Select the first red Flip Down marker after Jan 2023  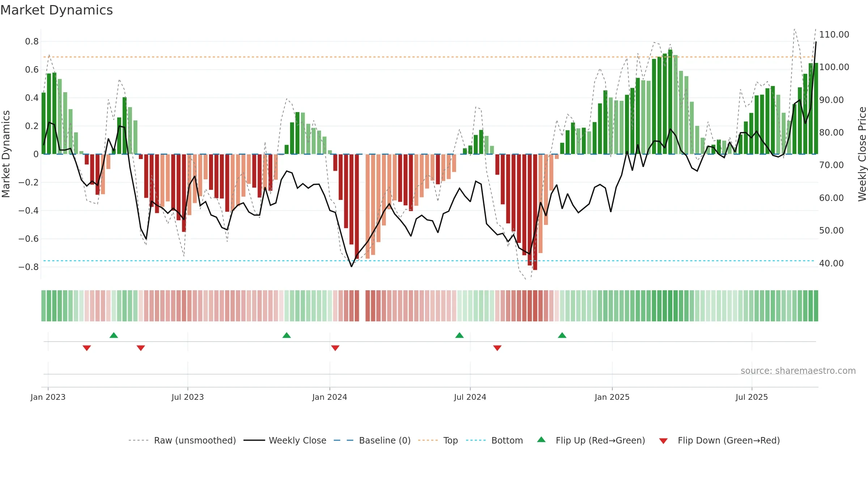pyautogui.click(x=87, y=348)
